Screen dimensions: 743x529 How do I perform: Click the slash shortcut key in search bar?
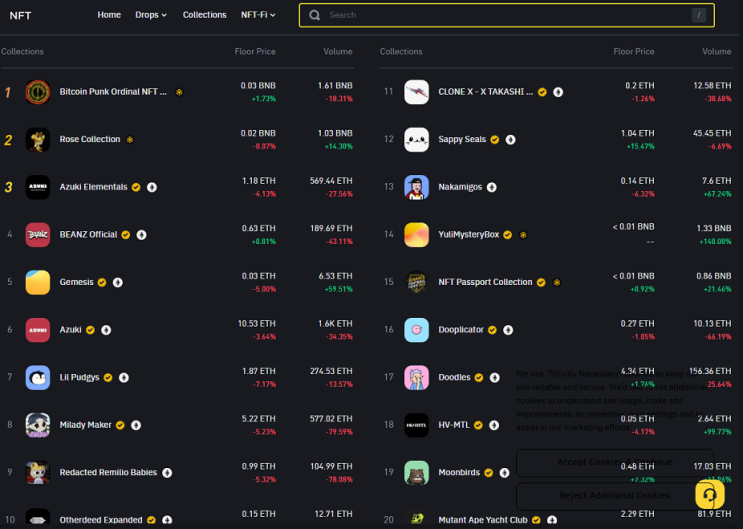click(698, 15)
